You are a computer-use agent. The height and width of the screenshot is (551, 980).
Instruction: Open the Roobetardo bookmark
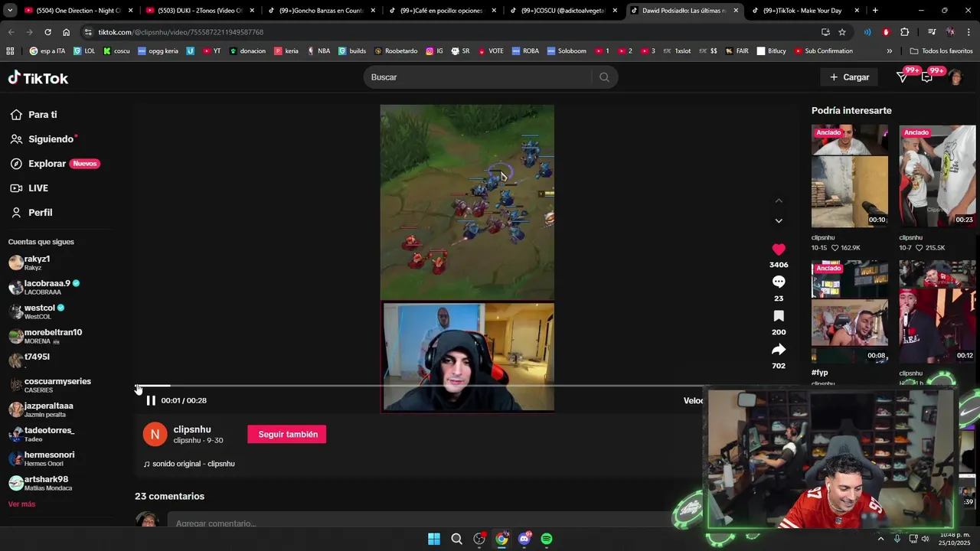(396, 51)
